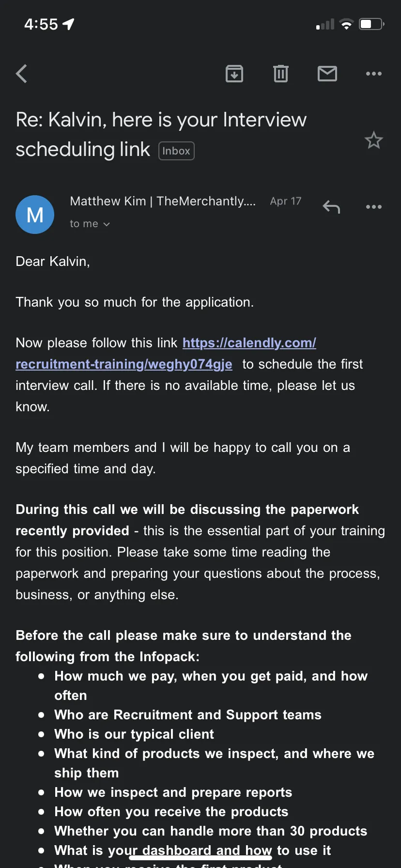Star this interview scheduling email
Image resolution: width=401 pixels, height=868 pixels.
374,140
